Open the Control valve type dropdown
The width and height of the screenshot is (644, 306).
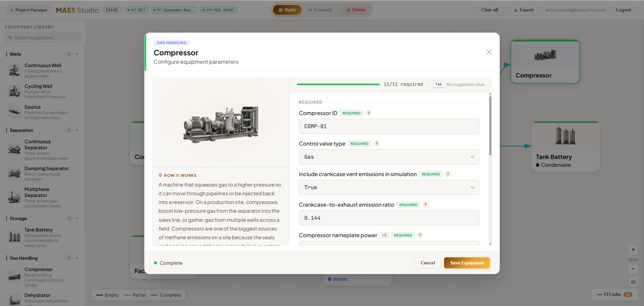click(389, 157)
